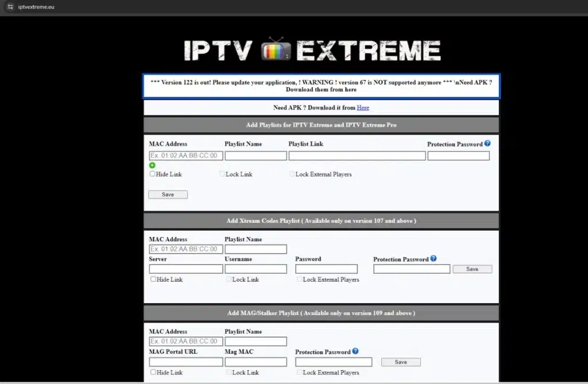This screenshot has width=588, height=384.
Task: Click help icon beside Protection Password in Xtream section
Action: point(434,259)
